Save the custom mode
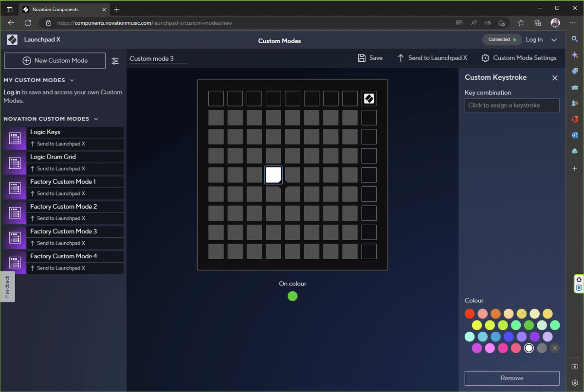The image size is (584, 392). coord(370,58)
